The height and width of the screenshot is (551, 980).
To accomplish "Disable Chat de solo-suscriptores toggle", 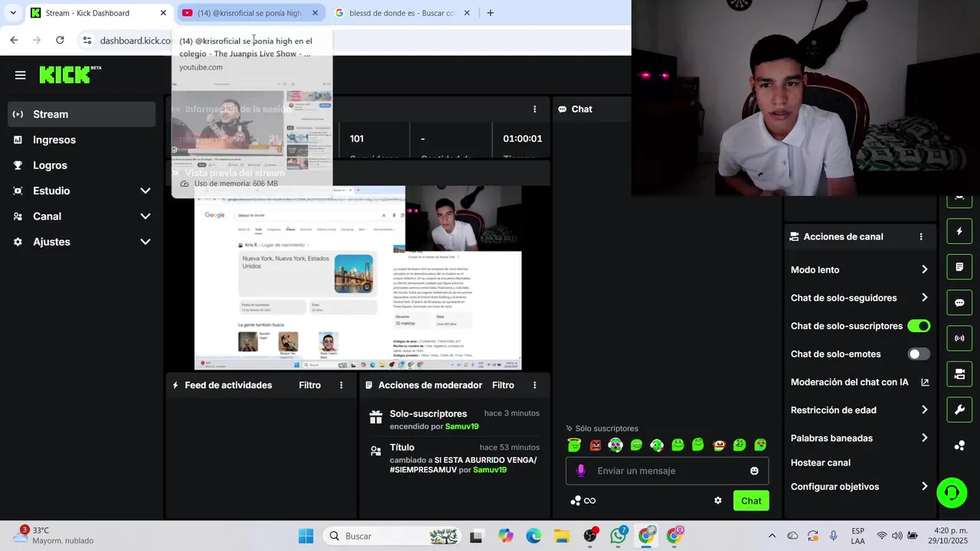I will (919, 326).
